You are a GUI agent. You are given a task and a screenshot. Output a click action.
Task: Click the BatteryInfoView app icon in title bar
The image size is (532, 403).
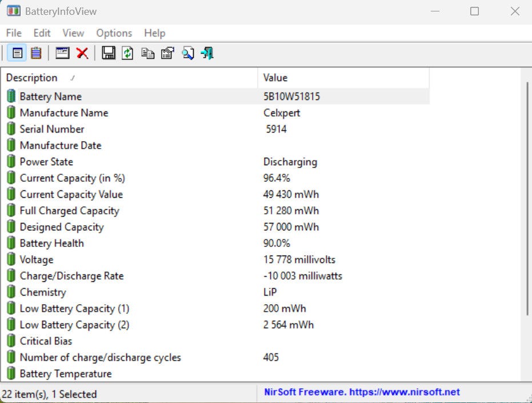[x=14, y=11]
